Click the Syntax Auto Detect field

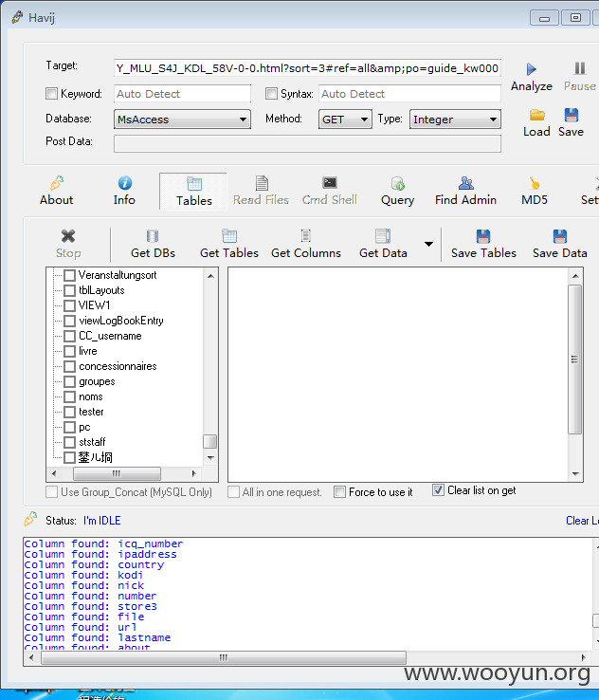(x=409, y=94)
